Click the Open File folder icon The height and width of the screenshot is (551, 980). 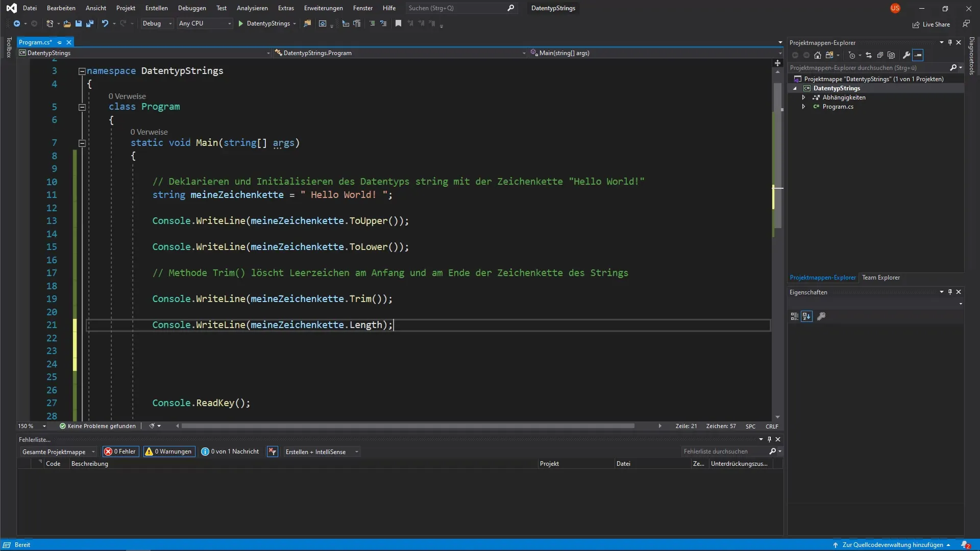point(67,23)
